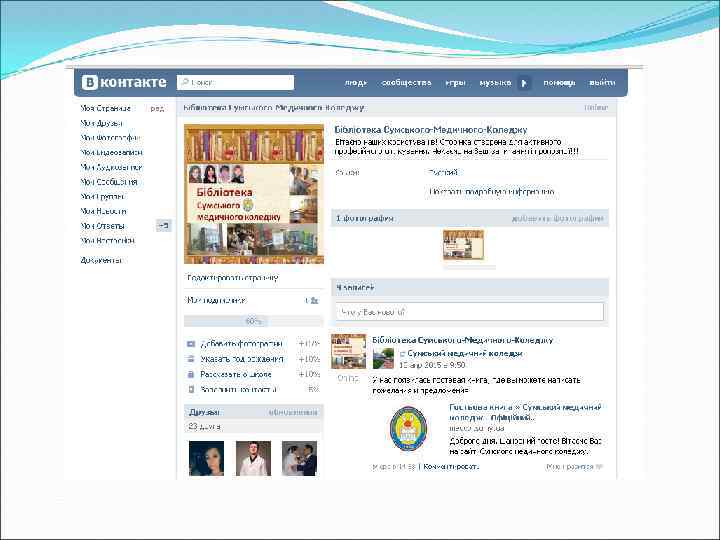Click 'Указать год рождения' suggestion

tap(242, 359)
